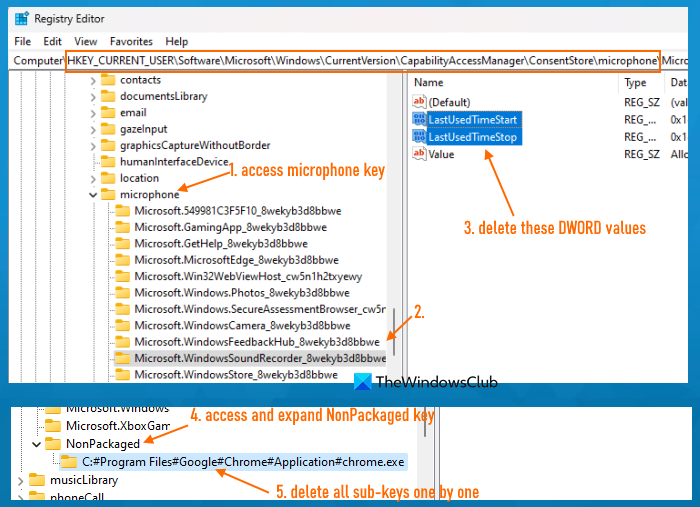
Task: Click the microphone folder icon
Action: pos(108,194)
